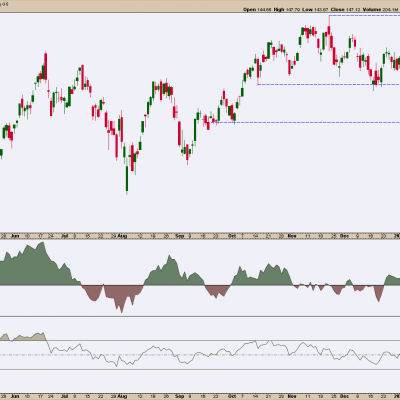Image resolution: width=400 pixels, height=400 pixels.
Task: Click the Jun label on bottom date axis
Action: 15,397
